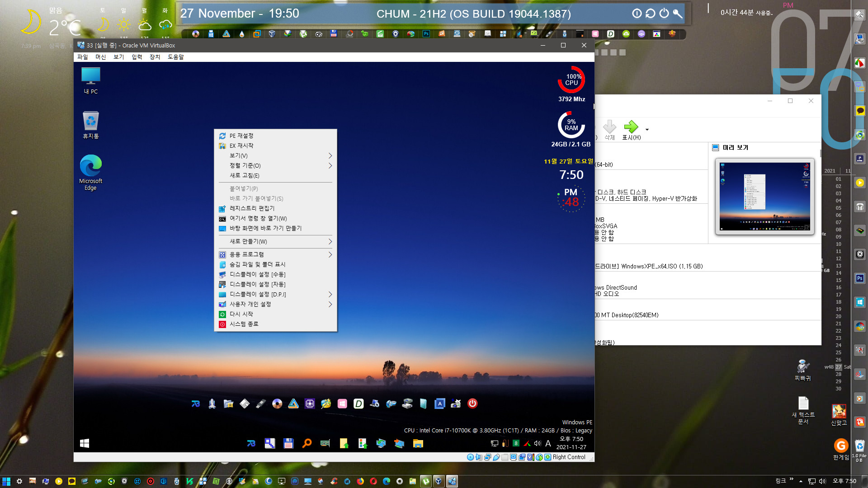Image resolution: width=868 pixels, height=488 pixels.
Task: Click the Right Control host key label
Action: (569, 457)
